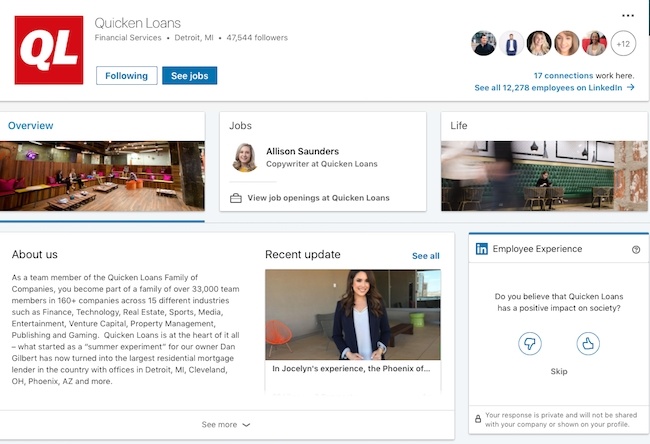
Task: Open fifth connection avatar, woman in red
Action: (x=594, y=43)
